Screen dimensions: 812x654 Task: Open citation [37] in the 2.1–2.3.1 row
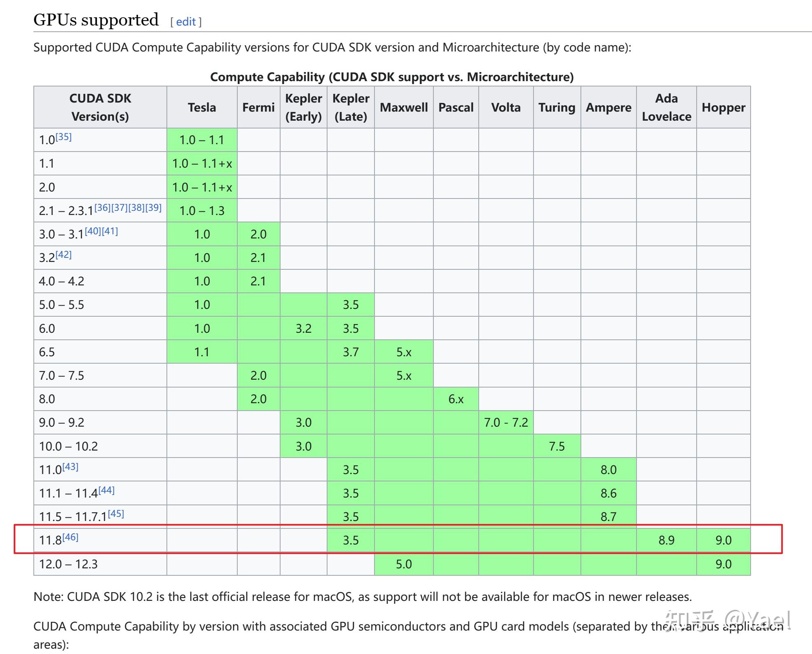119,208
